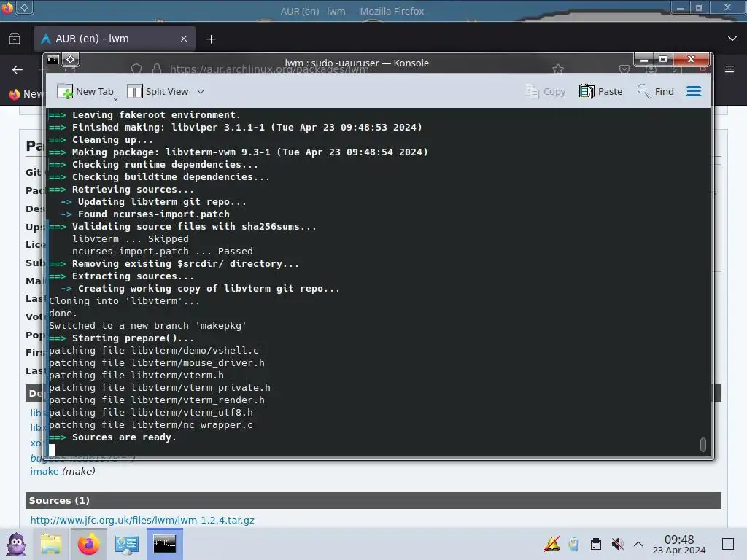The width and height of the screenshot is (747, 560).
Task: Open Find in Konsole toolbar
Action: pos(656,91)
